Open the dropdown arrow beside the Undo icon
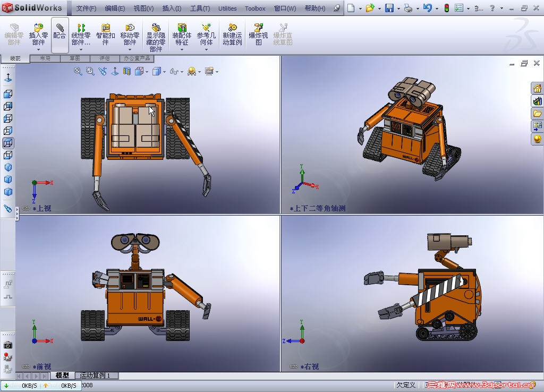The width and height of the screenshot is (544, 392). (x=437, y=8)
